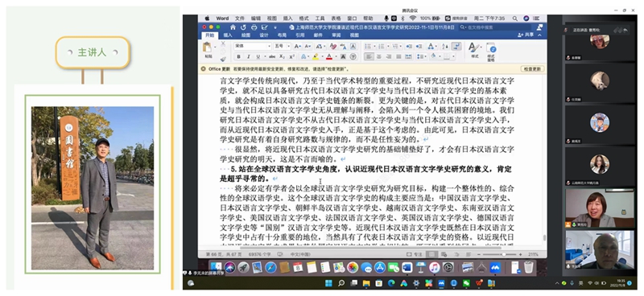Click the Paste clipboard icon

point(208,47)
